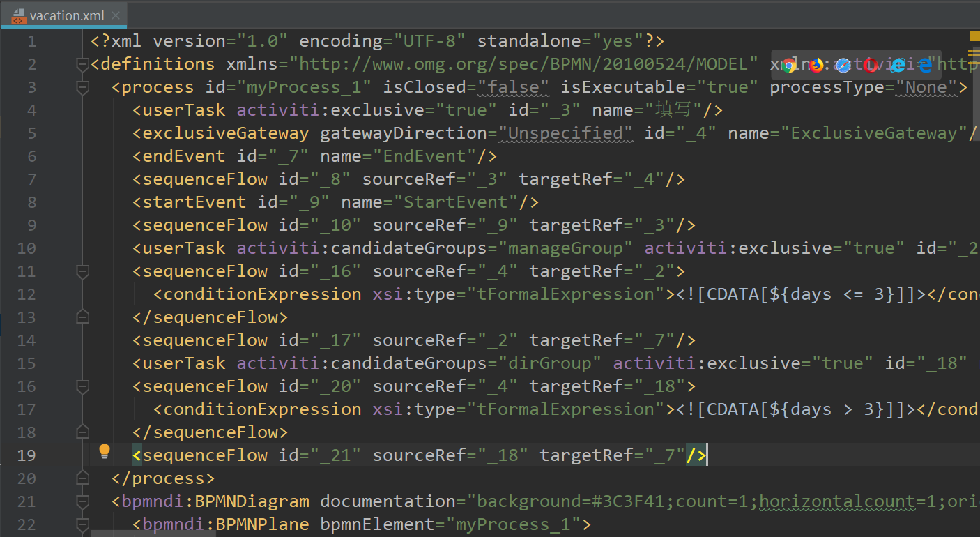980x537 pixels.
Task: Select the vacation.xml editor tab
Action: [x=64, y=15]
